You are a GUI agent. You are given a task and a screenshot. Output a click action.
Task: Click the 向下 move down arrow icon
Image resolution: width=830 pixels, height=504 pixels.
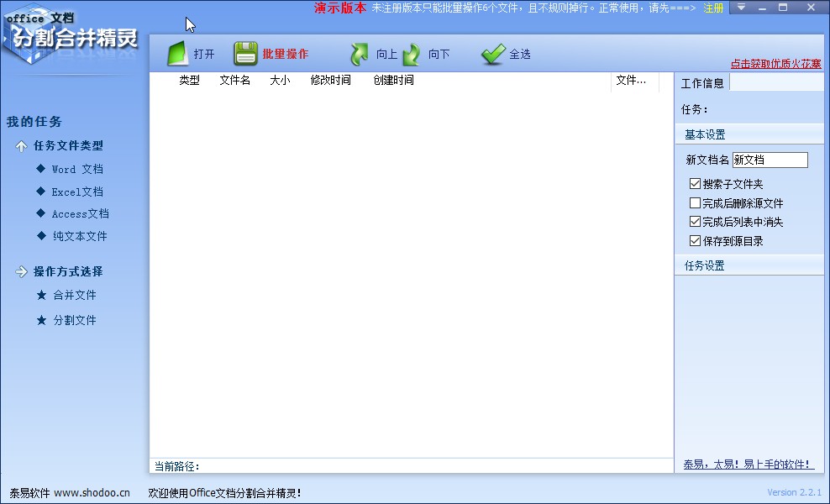pyautogui.click(x=411, y=52)
